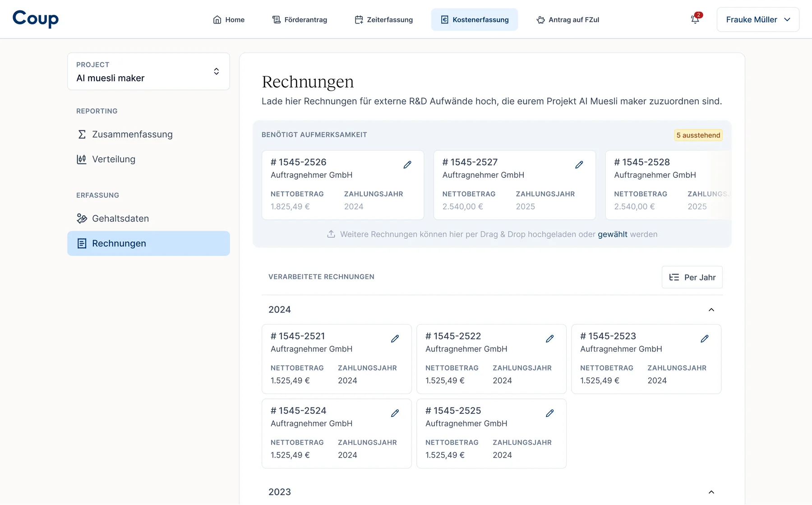Image resolution: width=812 pixels, height=505 pixels.
Task: Click the 2024 year heading
Action: point(280,310)
